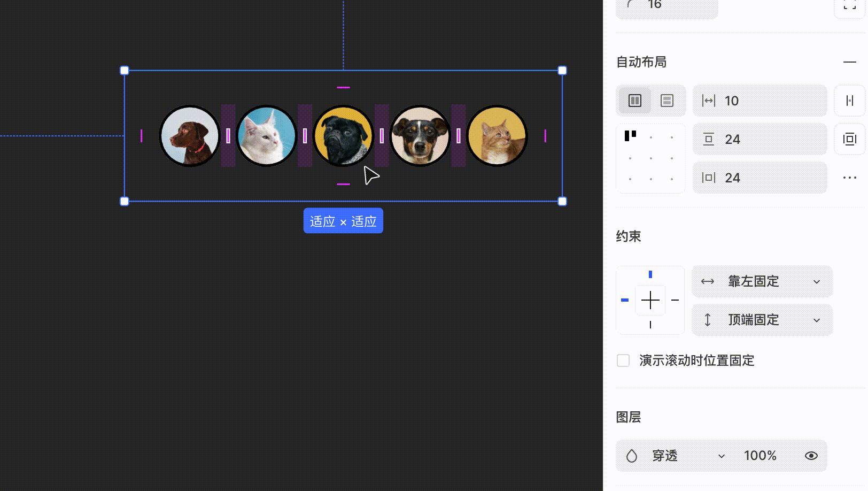Click horizontal arrows icon in 靠左固定 field
The width and height of the screenshot is (868, 491).
click(x=708, y=281)
